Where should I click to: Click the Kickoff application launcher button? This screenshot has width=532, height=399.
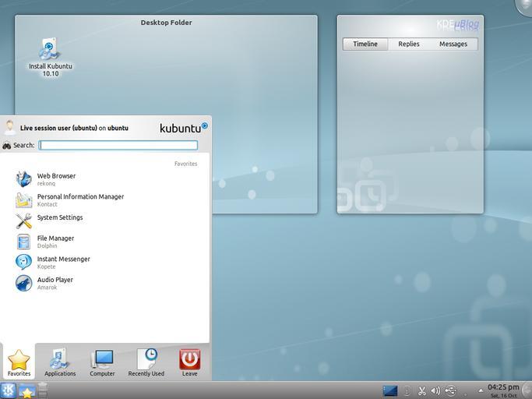coord(9,391)
